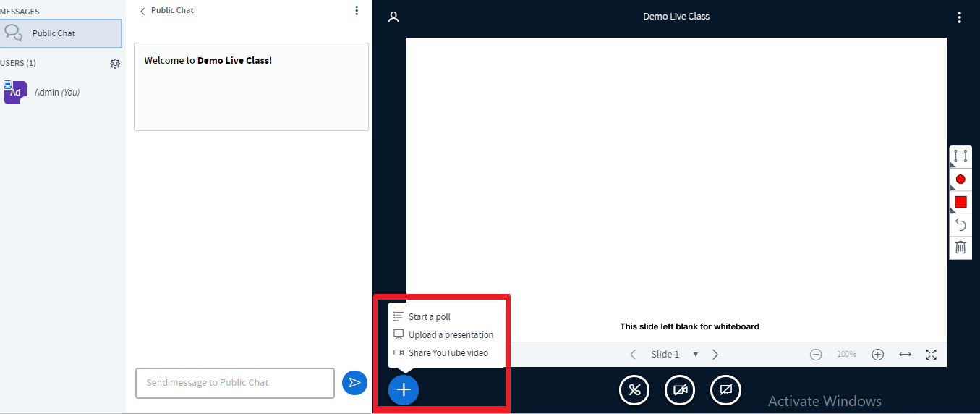Viewport: 980px width, 414px height.
Task: Toggle microphone mute button
Action: click(634, 391)
